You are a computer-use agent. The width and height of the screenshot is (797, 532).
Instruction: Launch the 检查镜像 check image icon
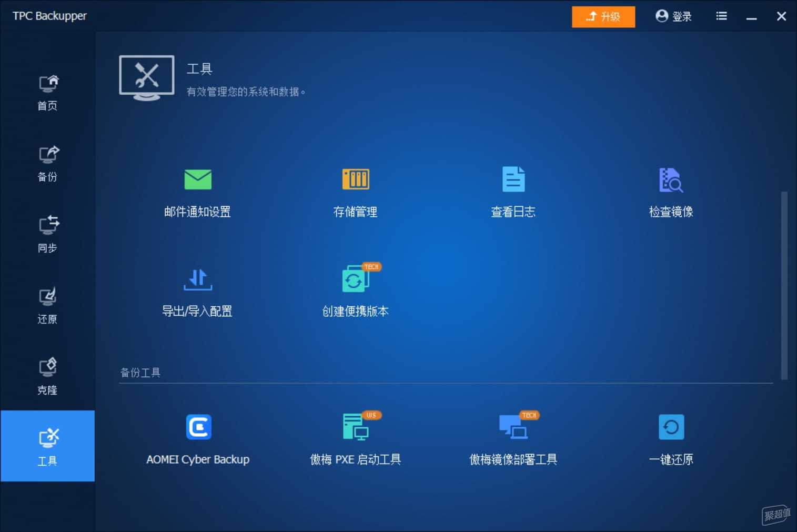(671, 180)
